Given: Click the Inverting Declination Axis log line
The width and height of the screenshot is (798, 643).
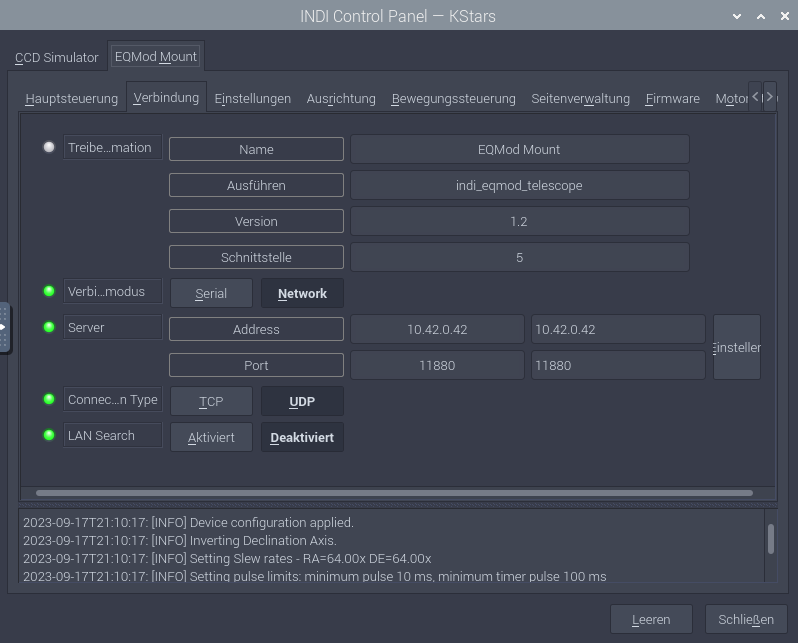Looking at the screenshot, I should [x=180, y=541].
